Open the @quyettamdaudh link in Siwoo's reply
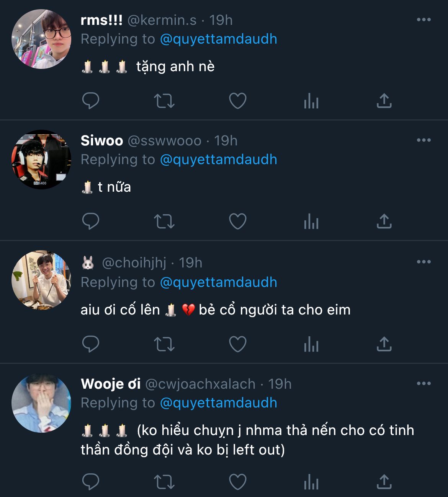 click(218, 160)
